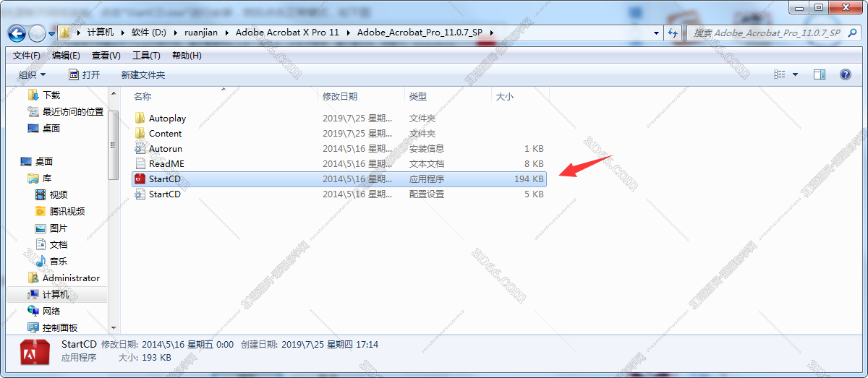868x378 pixels.
Task: Click the ruanjian breadcrumb segment
Action: pos(200,33)
